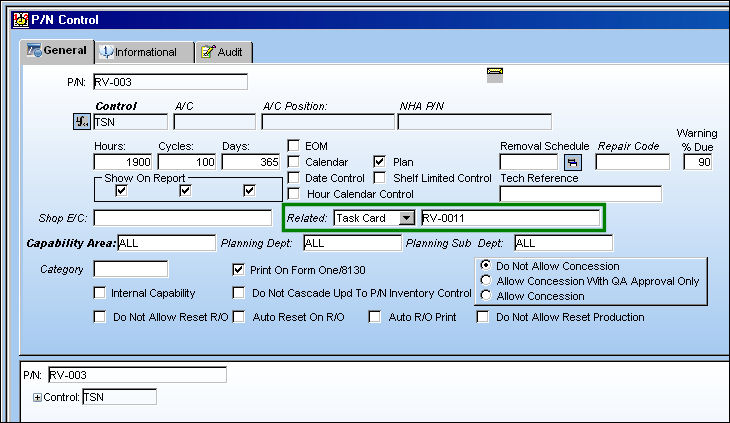Click the control selector icon beside TSN
This screenshot has width=730, height=423.
(x=82, y=122)
